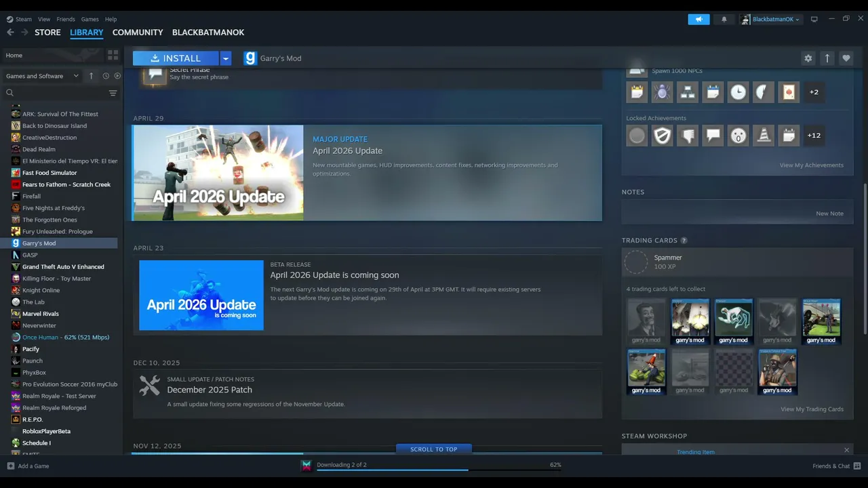Screen dimensions: 868x488
Task: Show only ready-to-play games icon
Action: coord(117,76)
